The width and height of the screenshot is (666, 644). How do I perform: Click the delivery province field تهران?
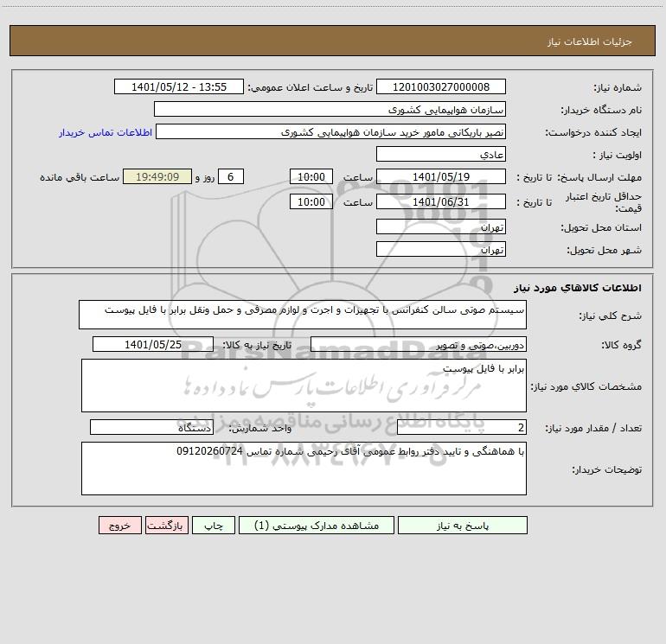pos(441,226)
